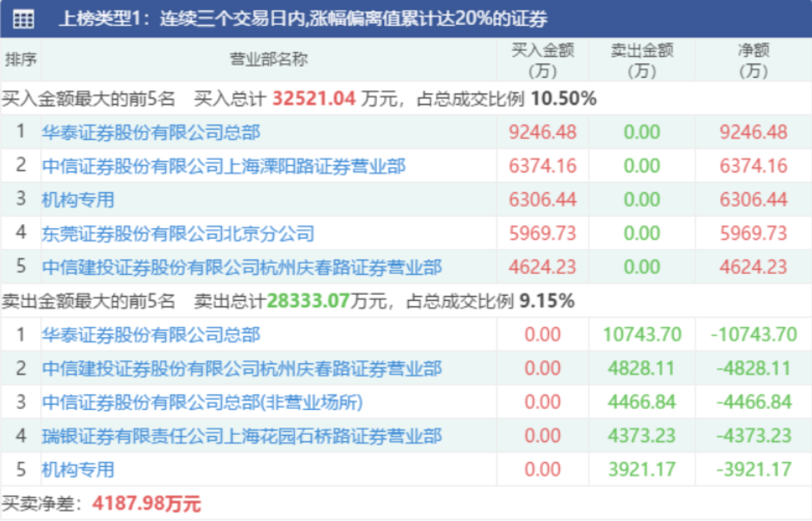Click the 4828.11 sell amount cell

(642, 369)
